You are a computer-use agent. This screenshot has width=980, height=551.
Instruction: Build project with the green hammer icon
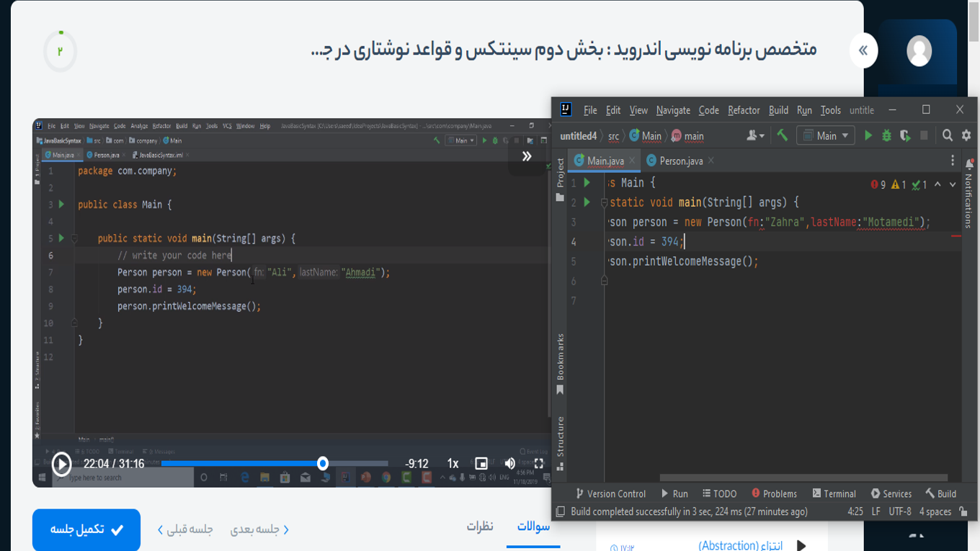(x=782, y=135)
